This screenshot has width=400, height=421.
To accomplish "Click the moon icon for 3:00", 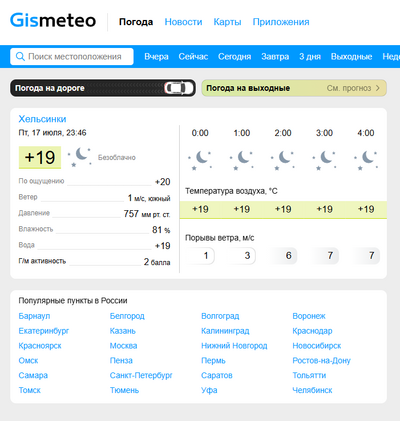I will (x=324, y=160).
